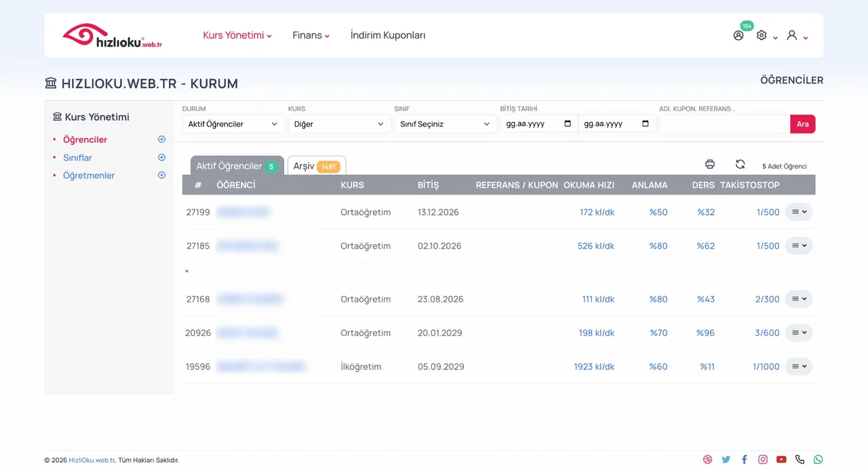
Task: Open the account circle icon with 154 badge
Action: pyautogui.click(x=738, y=35)
